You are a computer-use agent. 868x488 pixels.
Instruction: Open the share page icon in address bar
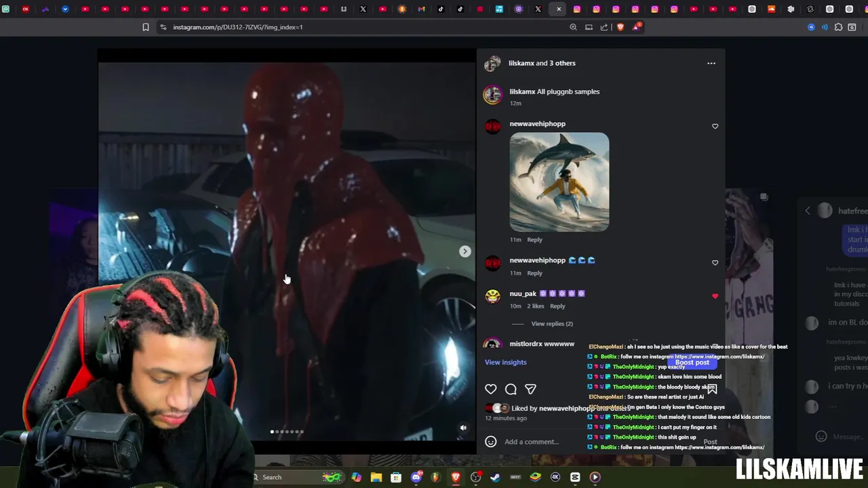[x=604, y=27]
